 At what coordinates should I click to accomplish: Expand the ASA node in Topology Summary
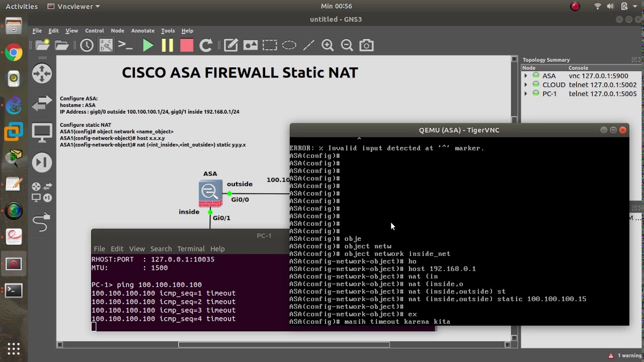coord(526,76)
